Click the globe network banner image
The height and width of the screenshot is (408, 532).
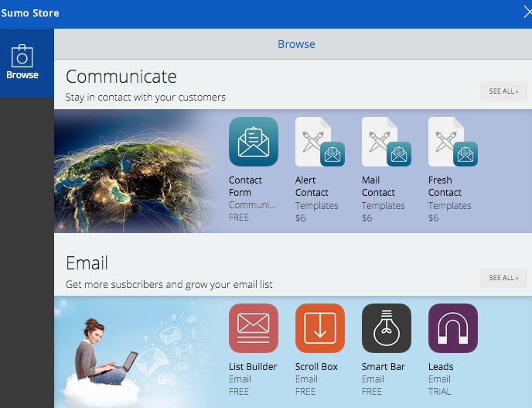pyautogui.click(x=136, y=171)
